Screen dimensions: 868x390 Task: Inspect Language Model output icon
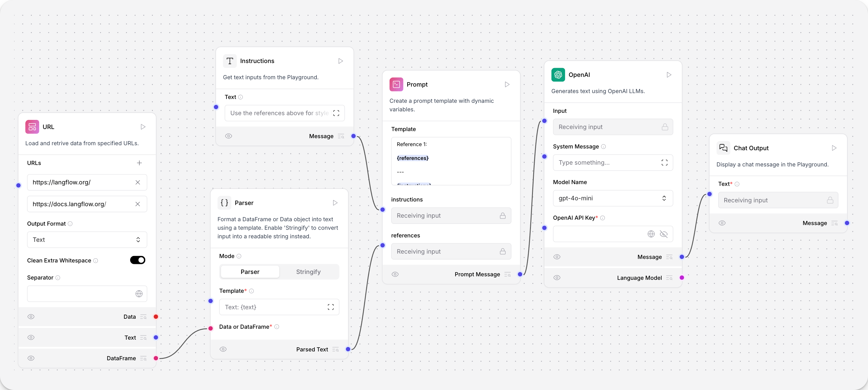pos(669,278)
